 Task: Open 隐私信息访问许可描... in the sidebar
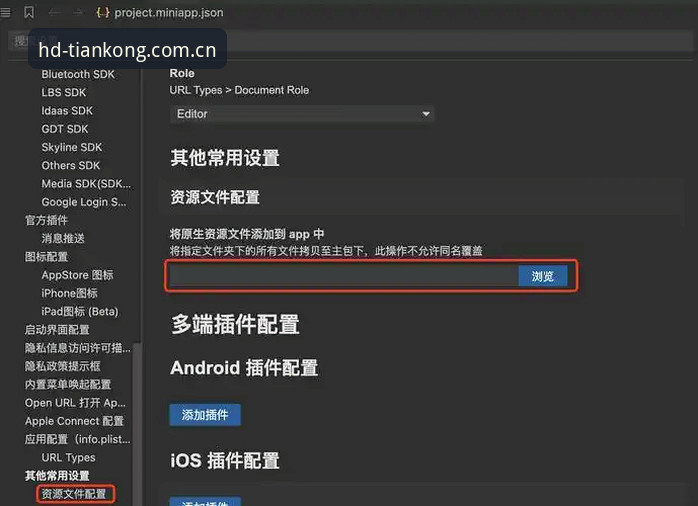pos(77,348)
